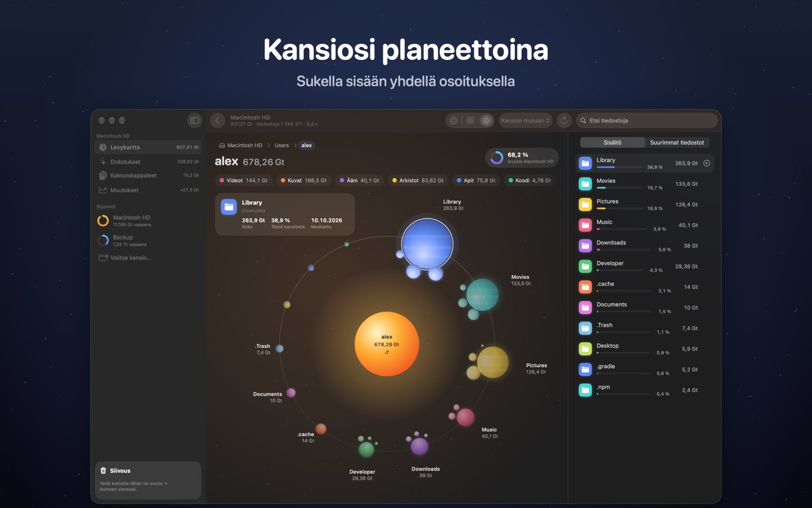Click the alex 678,26 Gt heading
This screenshot has height=508, width=812.
[x=249, y=161]
